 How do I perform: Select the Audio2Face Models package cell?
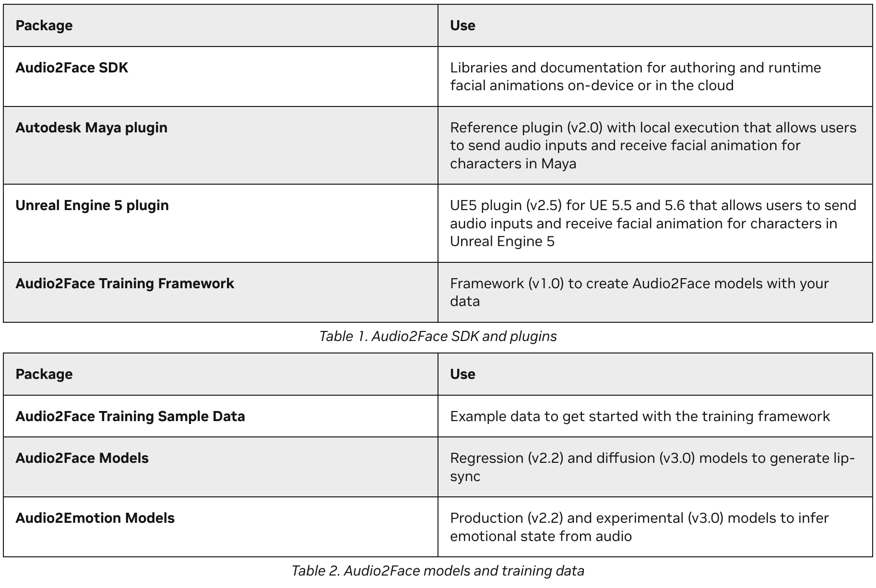click(x=82, y=458)
